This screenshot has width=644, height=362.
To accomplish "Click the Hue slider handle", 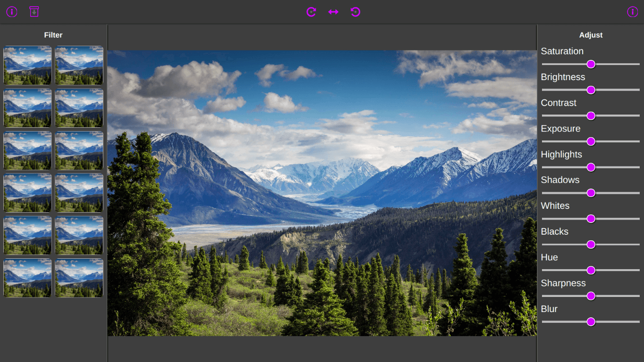I will (591, 270).
